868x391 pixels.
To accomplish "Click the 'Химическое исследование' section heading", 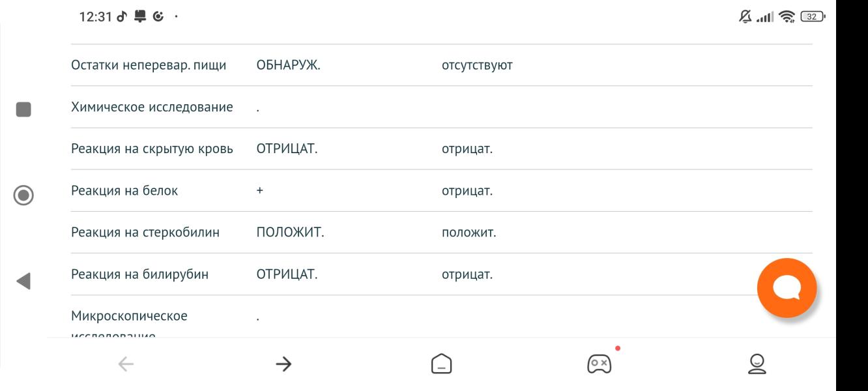I will pos(152,108).
